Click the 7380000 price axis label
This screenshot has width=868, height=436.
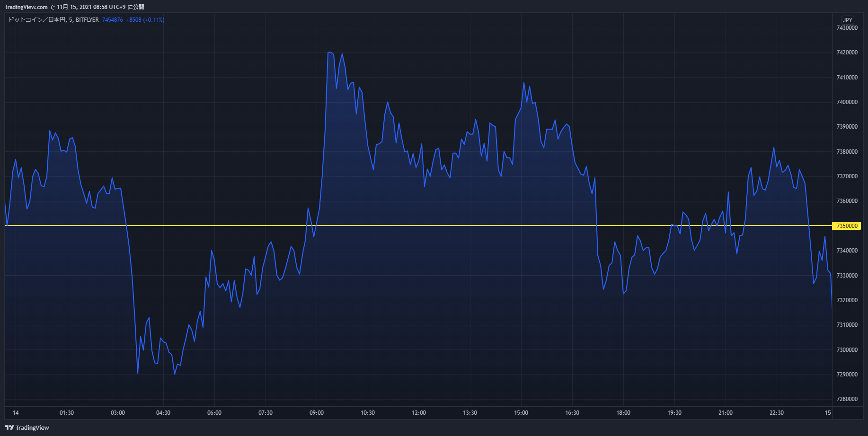coord(847,152)
